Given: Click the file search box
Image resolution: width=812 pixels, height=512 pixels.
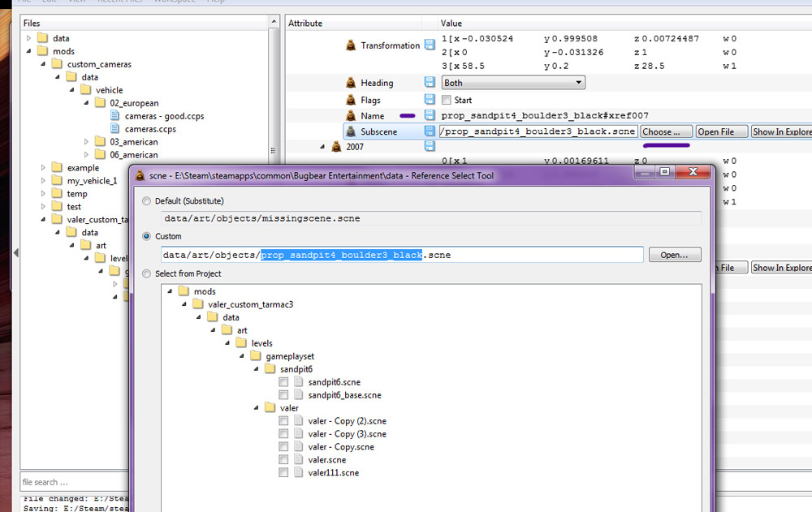Looking at the screenshot, I should [x=74, y=482].
